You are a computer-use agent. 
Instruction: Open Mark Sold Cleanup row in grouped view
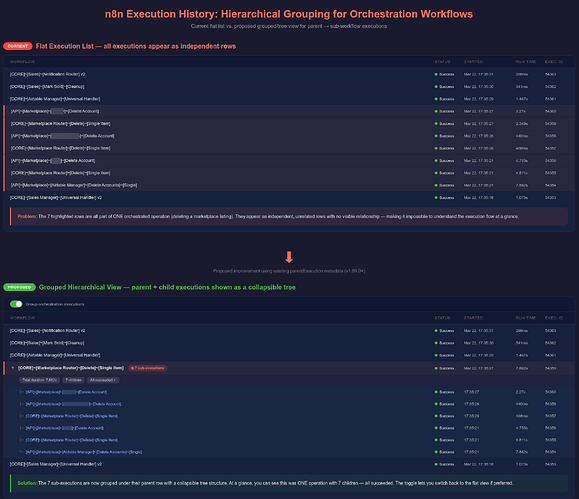289,343
